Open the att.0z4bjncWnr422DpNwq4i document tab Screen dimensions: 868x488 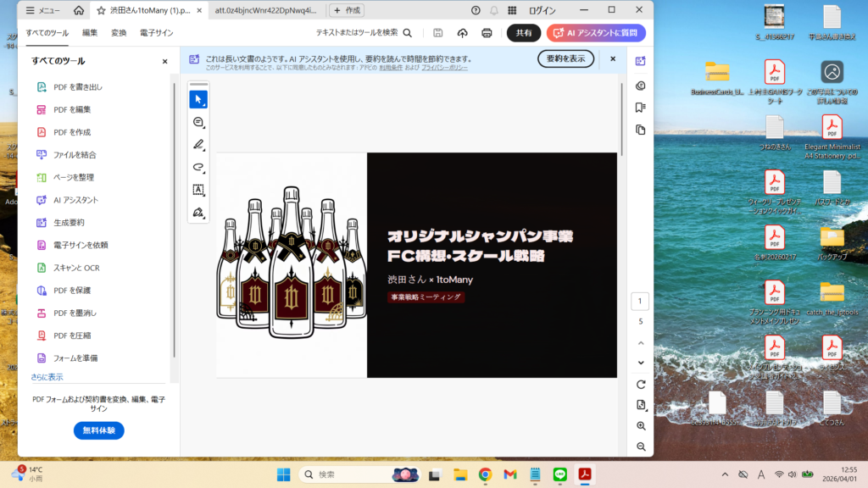click(x=263, y=10)
